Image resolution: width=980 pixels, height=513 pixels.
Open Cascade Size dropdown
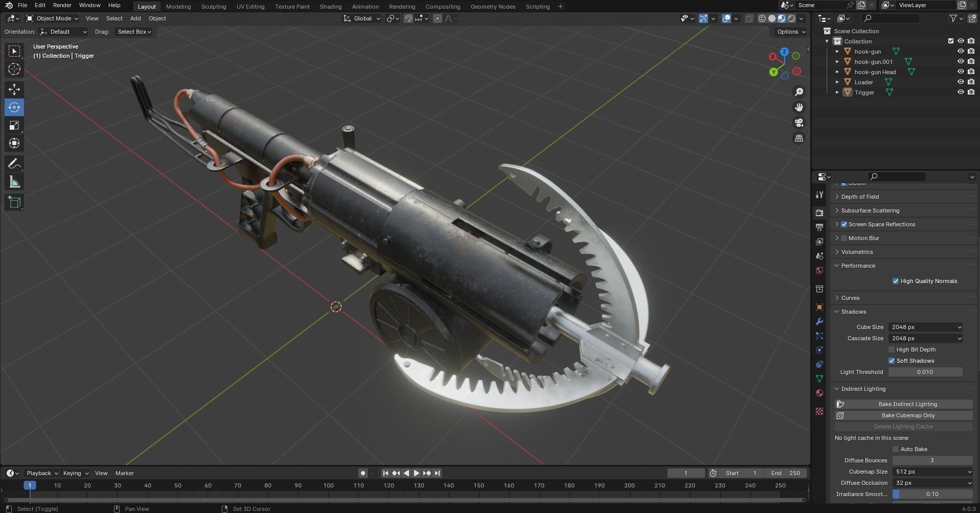tap(926, 338)
